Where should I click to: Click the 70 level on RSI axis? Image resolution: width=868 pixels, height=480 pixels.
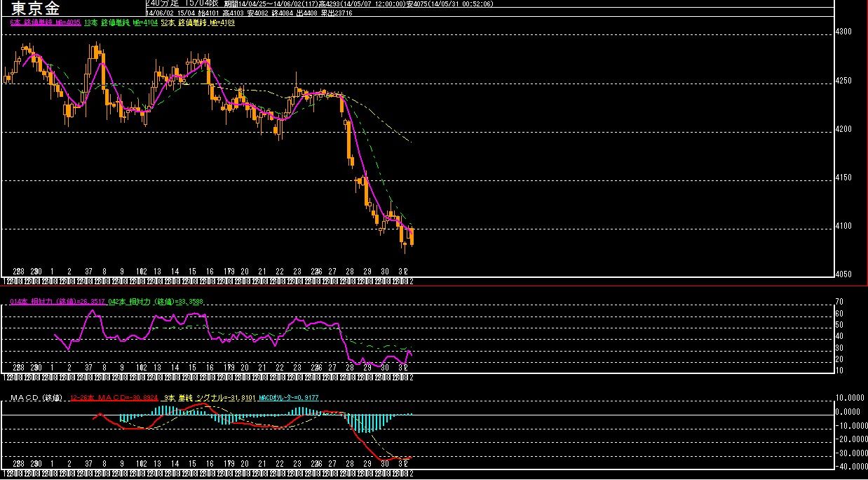839,302
